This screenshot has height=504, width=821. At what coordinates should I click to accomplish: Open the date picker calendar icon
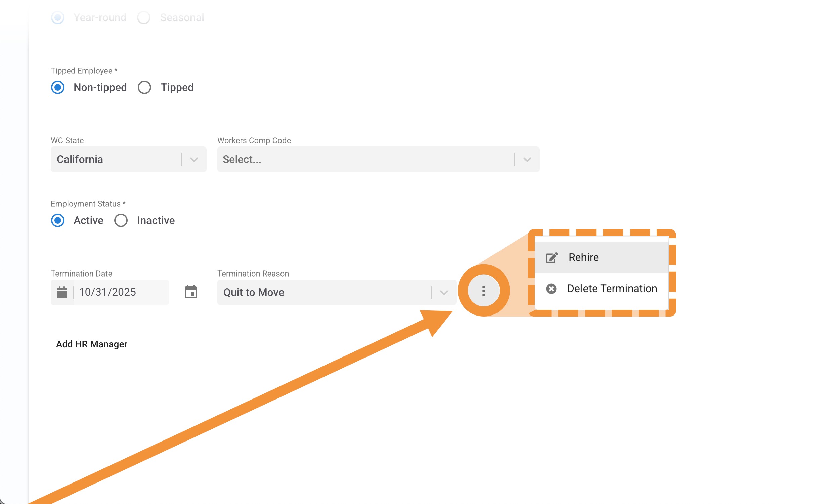tap(190, 292)
